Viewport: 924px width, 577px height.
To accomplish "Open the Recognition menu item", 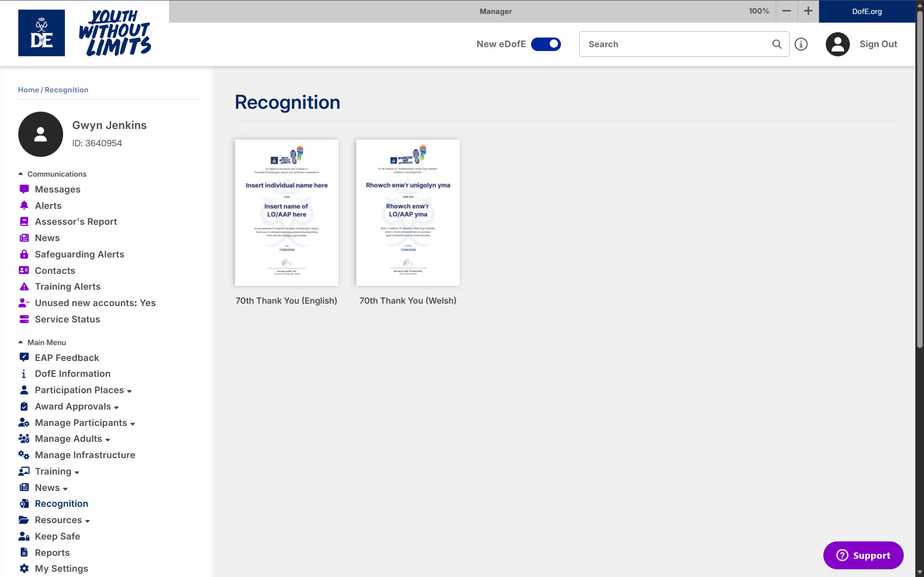I will coord(61,503).
